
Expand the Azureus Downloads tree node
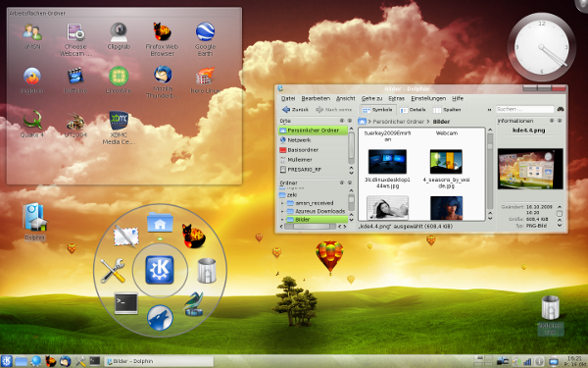[282, 211]
